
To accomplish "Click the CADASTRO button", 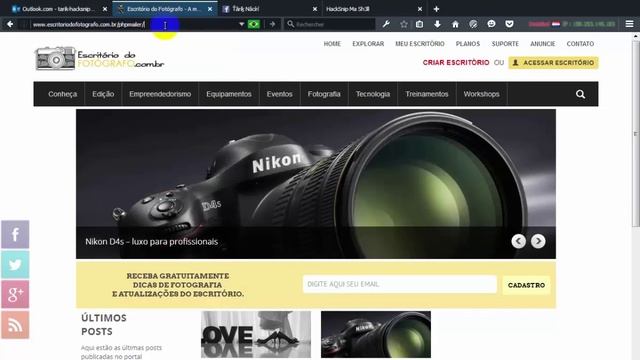I will click(526, 285).
